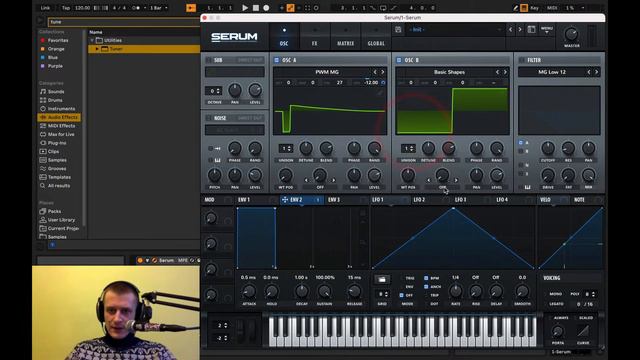Select the LFO 2 tab
Viewport: 640px width, 360px height.
(x=419, y=200)
